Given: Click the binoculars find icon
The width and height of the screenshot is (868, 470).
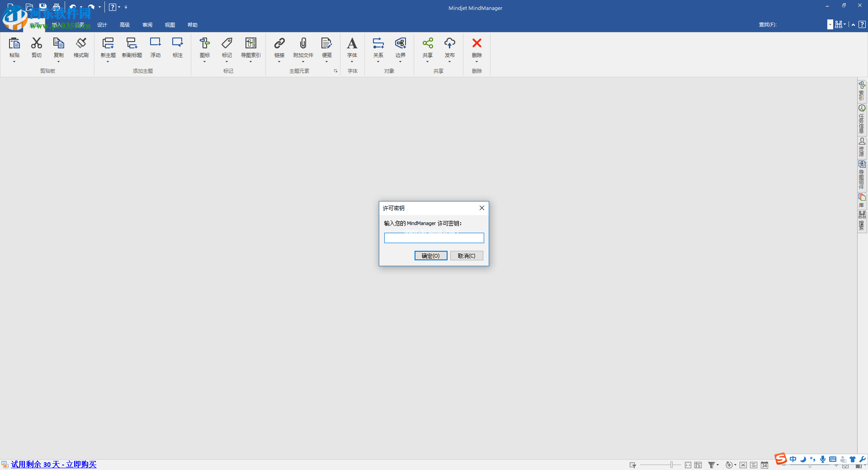Looking at the screenshot, I should coord(839,24).
